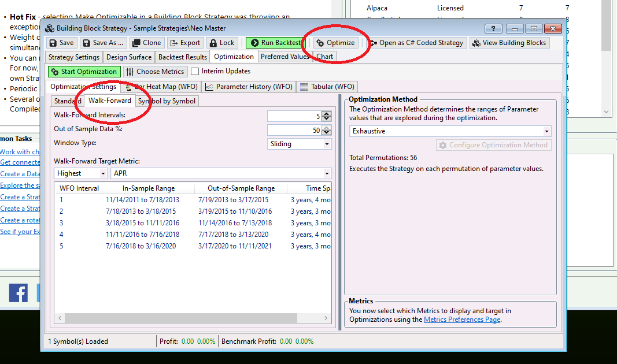The height and width of the screenshot is (364, 617).
Task: Clone the strategy using Clone button
Action: click(146, 43)
